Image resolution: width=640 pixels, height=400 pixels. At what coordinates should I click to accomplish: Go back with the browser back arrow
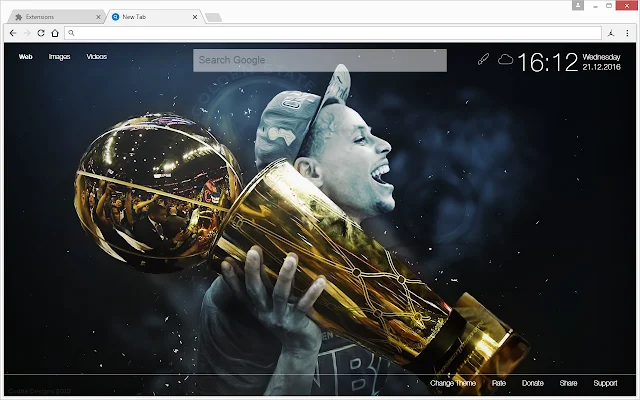13,33
